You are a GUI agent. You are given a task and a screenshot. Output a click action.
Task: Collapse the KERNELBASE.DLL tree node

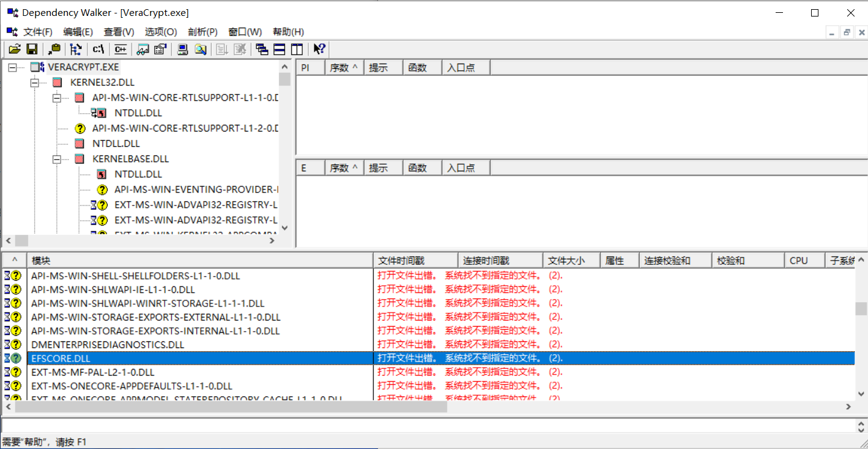56,158
